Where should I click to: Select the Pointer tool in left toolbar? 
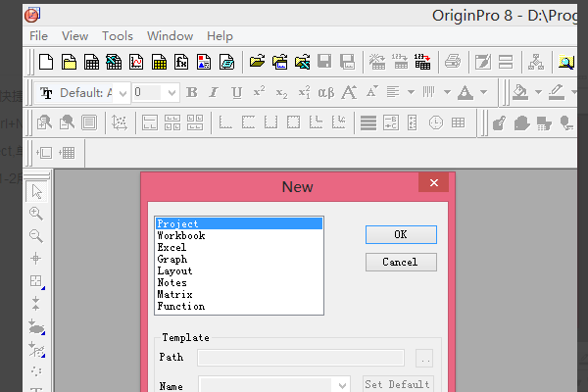point(36,191)
